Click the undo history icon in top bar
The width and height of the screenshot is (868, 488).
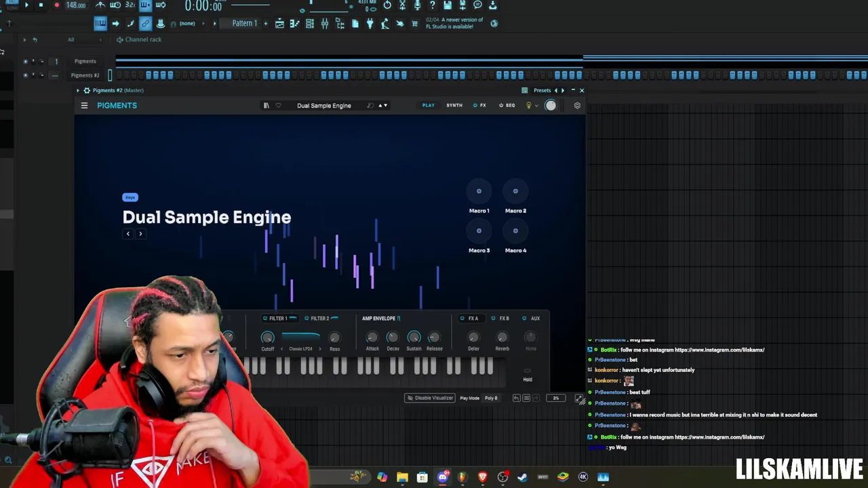pos(387,5)
